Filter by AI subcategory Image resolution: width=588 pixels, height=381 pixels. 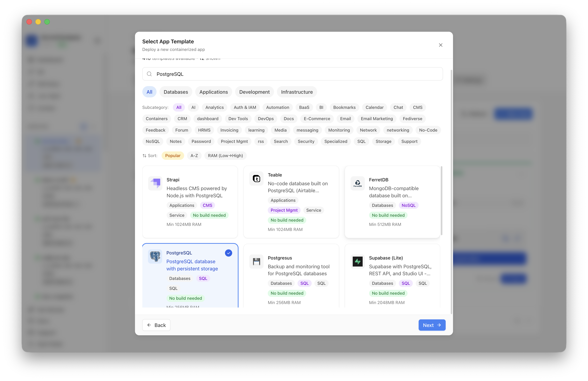pyautogui.click(x=193, y=107)
